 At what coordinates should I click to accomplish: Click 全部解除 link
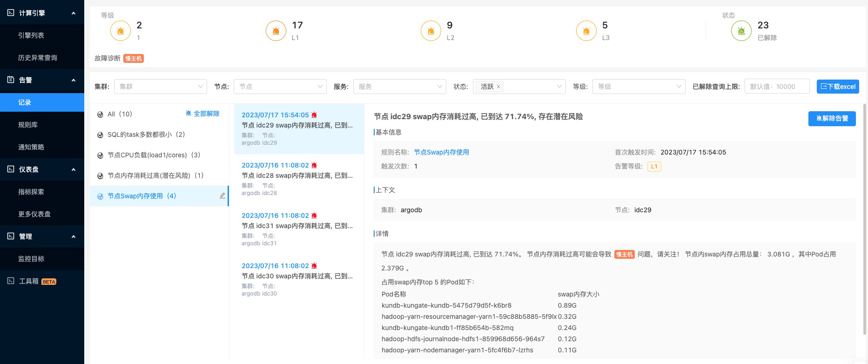[202, 114]
